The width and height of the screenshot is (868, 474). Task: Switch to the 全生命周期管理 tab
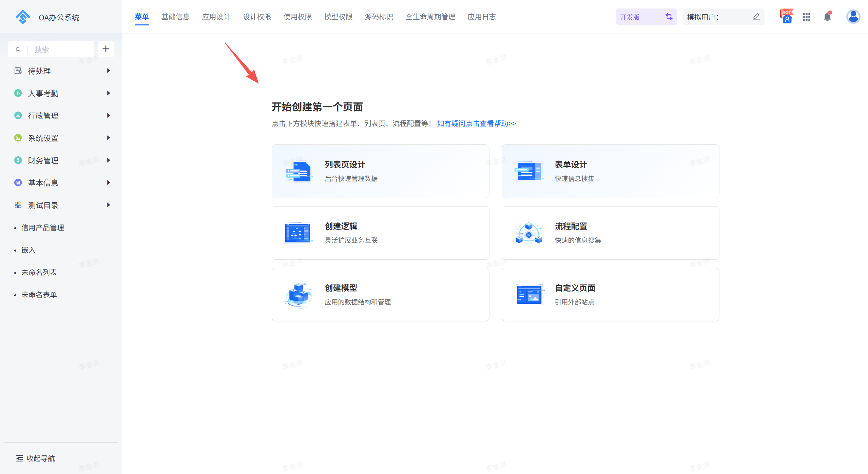click(x=430, y=17)
